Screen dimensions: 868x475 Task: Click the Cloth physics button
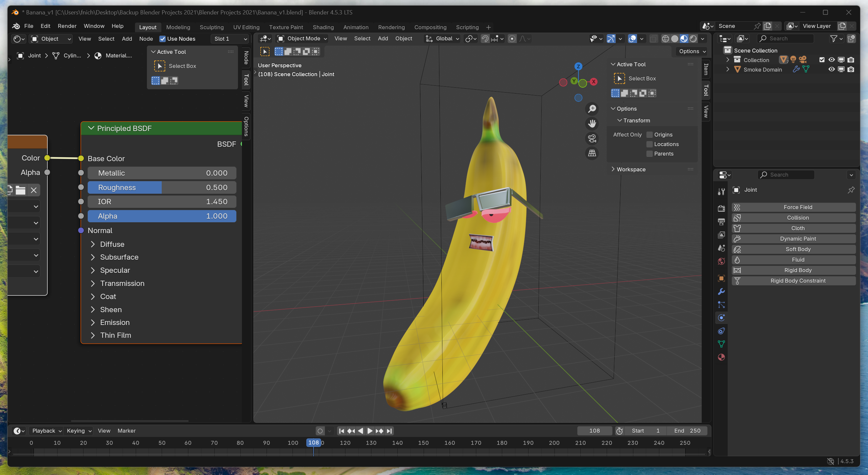click(797, 228)
